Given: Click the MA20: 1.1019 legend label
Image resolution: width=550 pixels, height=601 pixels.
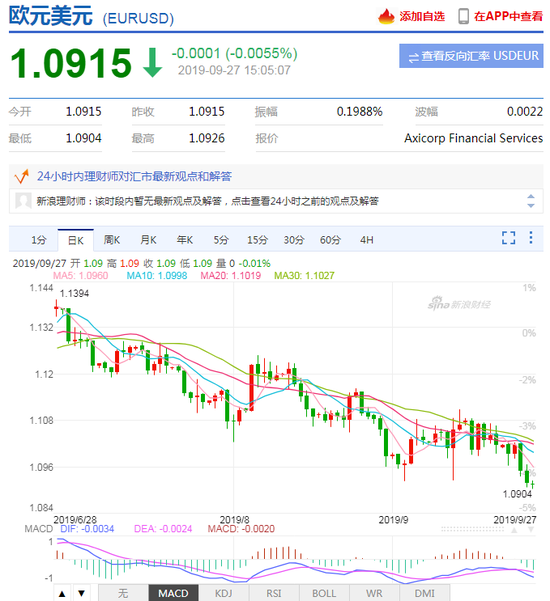Looking at the screenshot, I should pos(231,276).
